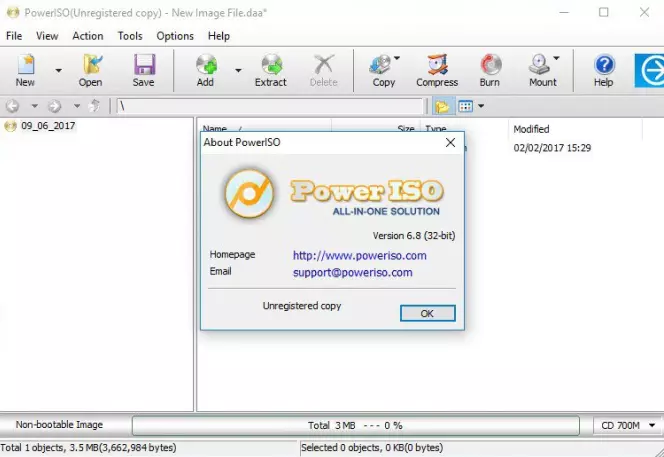Open the File menu
This screenshot has height=457, width=664.
[14, 36]
